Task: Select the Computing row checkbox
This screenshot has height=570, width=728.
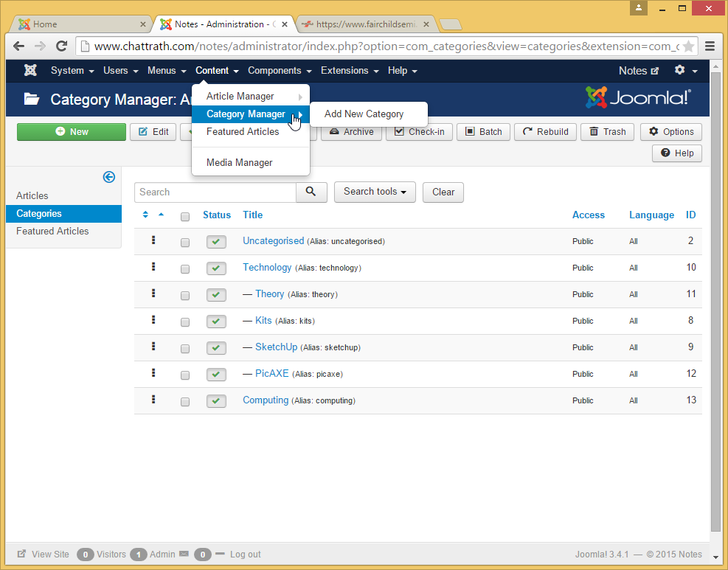Action: pyautogui.click(x=185, y=401)
